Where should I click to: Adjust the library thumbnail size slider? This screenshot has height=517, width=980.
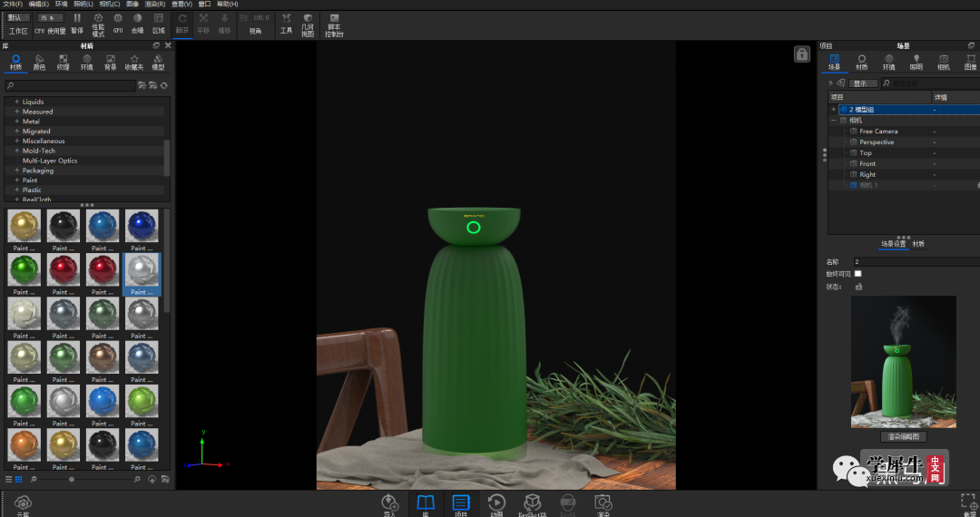[x=72, y=480]
